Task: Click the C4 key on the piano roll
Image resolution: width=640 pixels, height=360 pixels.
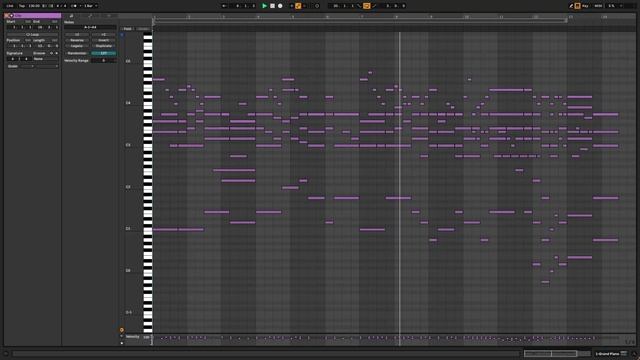Action: tap(148, 103)
